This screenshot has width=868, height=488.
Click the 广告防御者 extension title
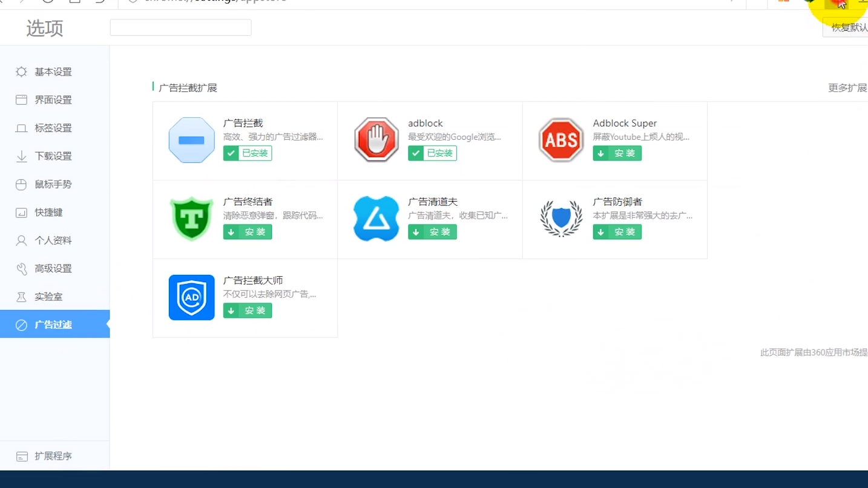click(x=617, y=202)
